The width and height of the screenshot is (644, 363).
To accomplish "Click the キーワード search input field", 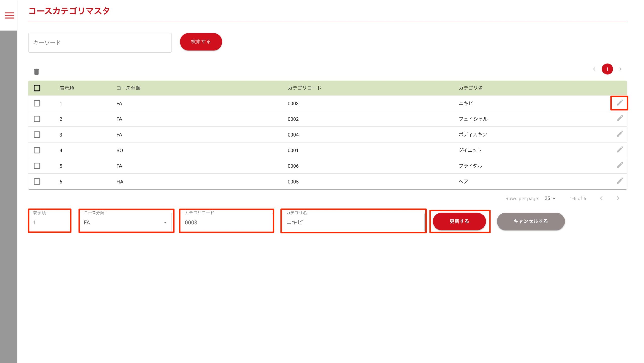I will pyautogui.click(x=100, y=43).
